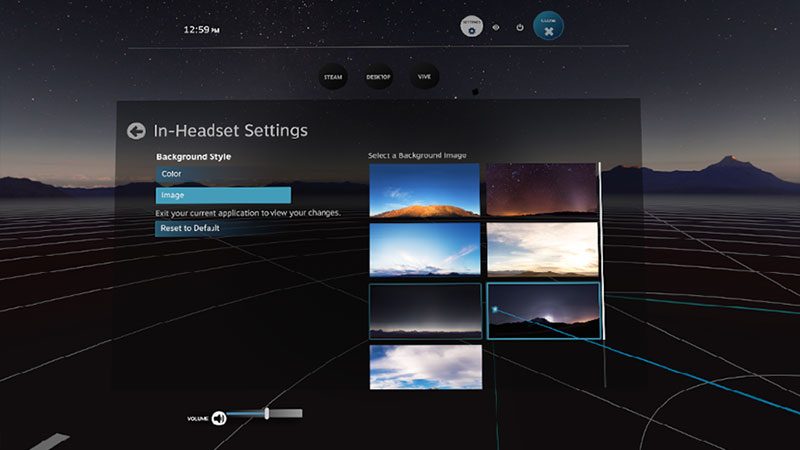Click the Select a Background Image label
The image size is (800, 450).
[x=417, y=156]
